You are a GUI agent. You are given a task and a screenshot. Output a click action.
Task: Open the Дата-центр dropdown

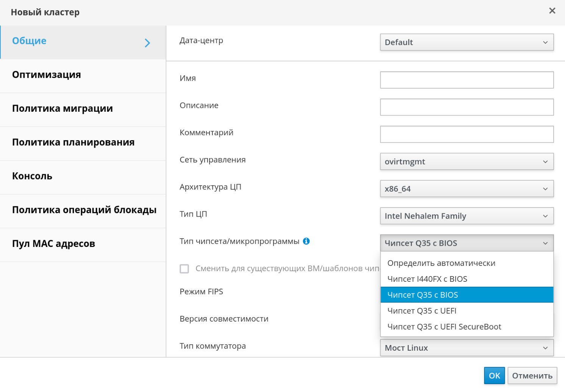click(467, 42)
